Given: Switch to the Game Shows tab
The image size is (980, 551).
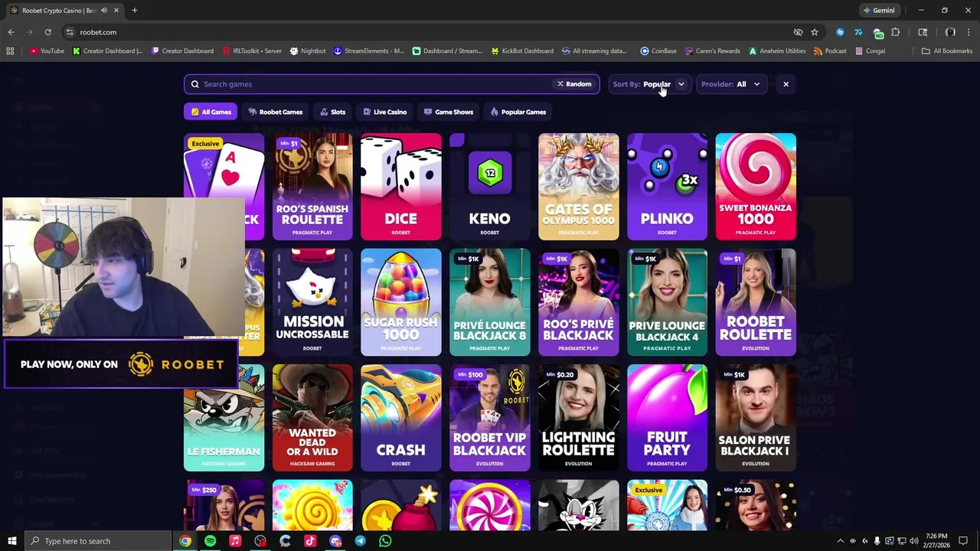Looking at the screenshot, I should (449, 112).
